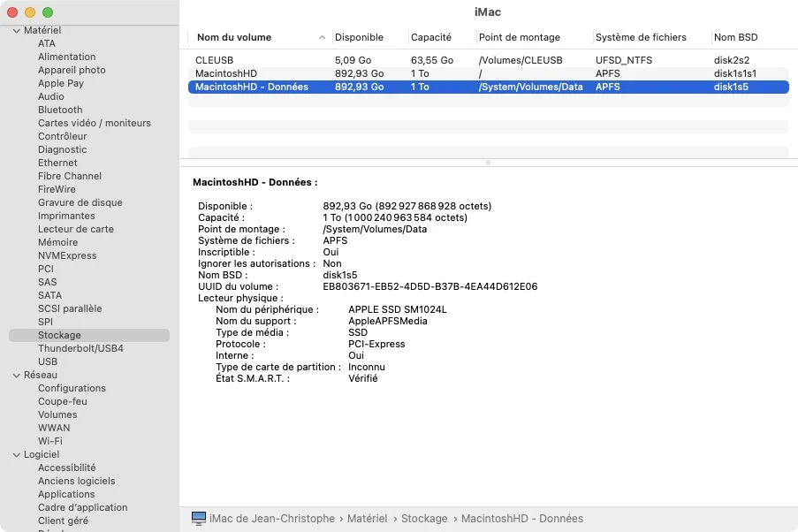Image resolution: width=798 pixels, height=532 pixels.
Task: Select Applications under Logiciel
Action: 66,494
